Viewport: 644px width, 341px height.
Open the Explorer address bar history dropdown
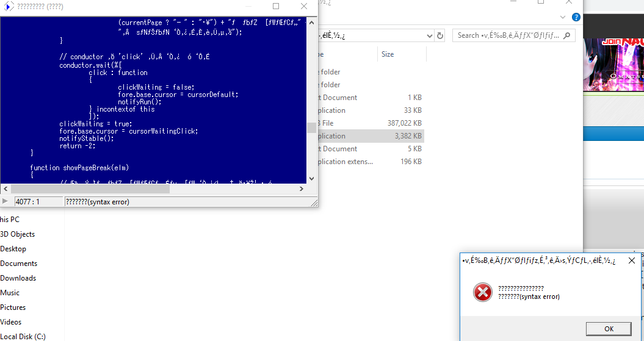pyautogui.click(x=430, y=36)
